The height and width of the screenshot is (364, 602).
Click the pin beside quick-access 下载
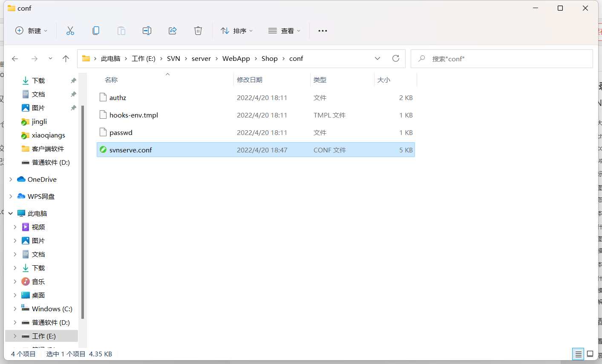click(x=73, y=80)
